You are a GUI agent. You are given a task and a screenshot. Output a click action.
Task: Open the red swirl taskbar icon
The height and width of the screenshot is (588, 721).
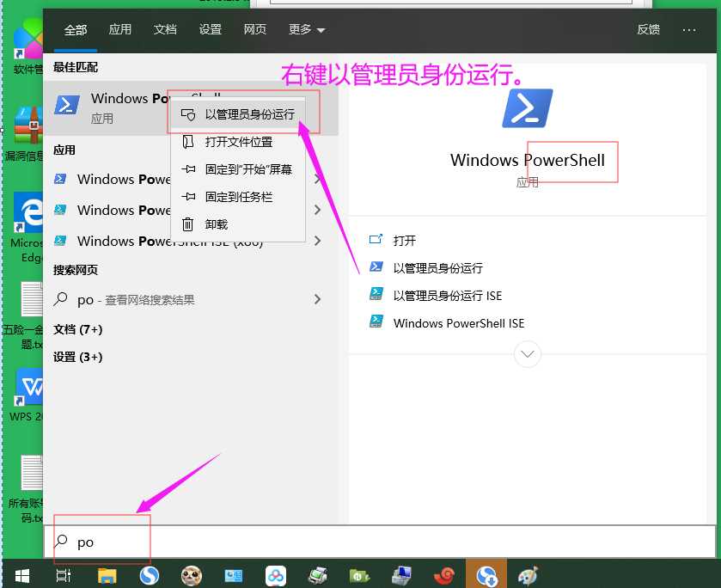tap(444, 576)
